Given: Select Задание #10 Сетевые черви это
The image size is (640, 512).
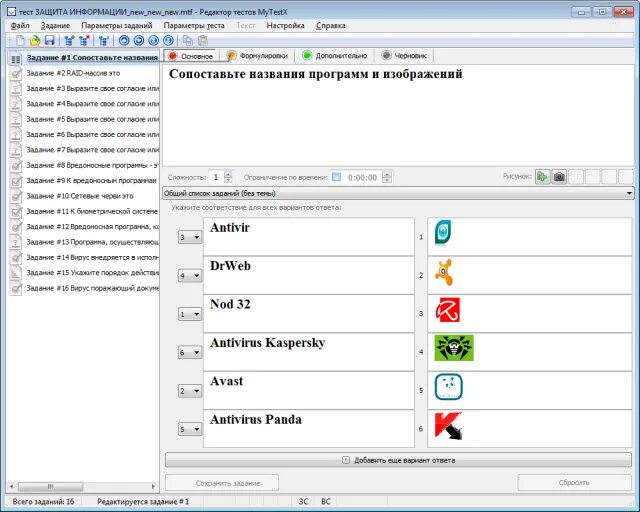Looking at the screenshot, I should [83, 196].
